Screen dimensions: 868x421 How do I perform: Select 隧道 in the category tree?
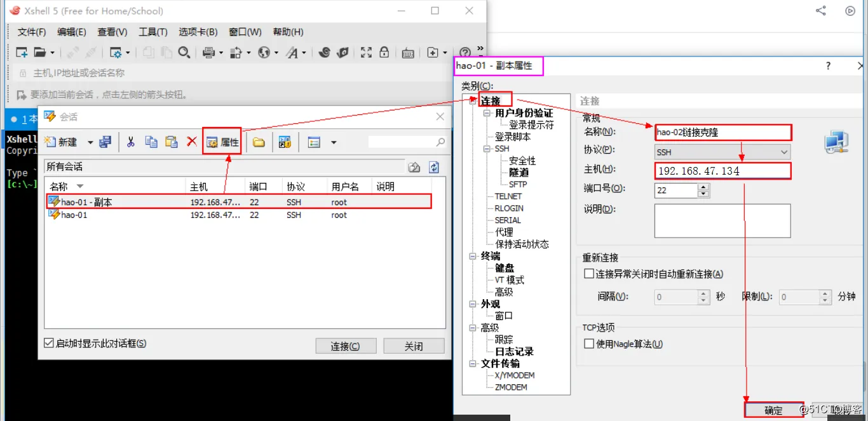pyautogui.click(x=519, y=172)
